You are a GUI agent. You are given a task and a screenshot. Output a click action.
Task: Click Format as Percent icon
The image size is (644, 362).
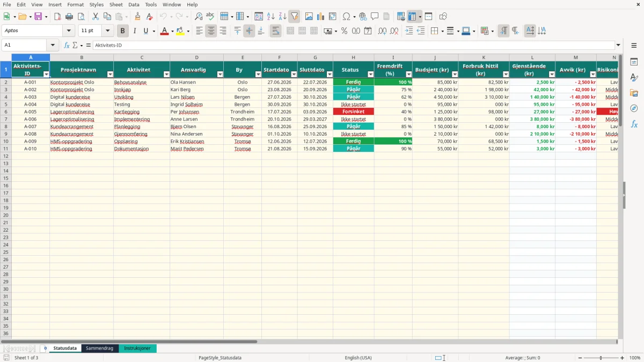345,31
